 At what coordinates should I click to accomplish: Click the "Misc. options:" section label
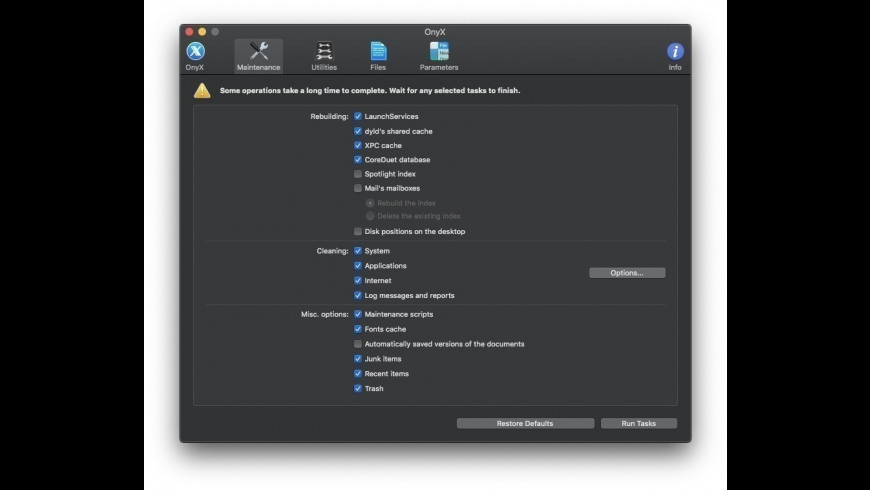[x=325, y=314]
